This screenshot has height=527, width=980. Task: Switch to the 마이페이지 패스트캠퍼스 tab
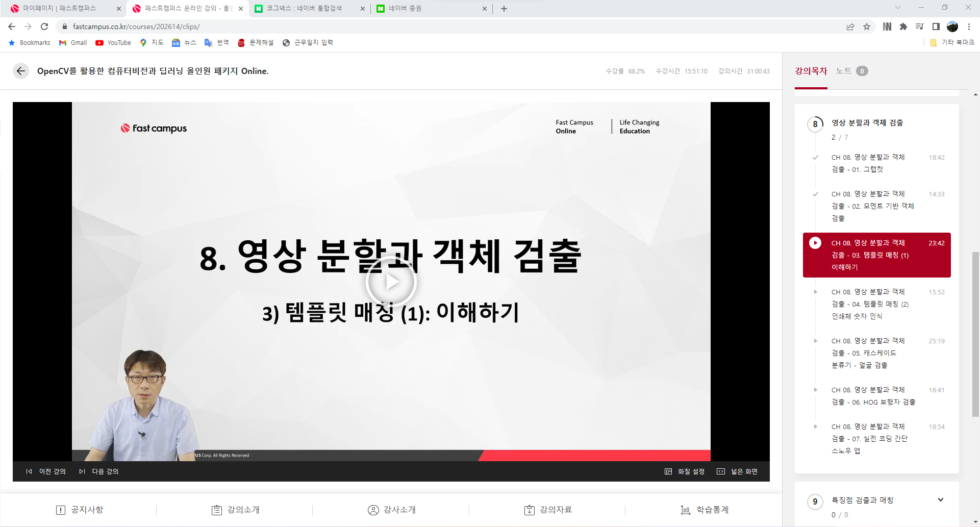tap(65, 9)
